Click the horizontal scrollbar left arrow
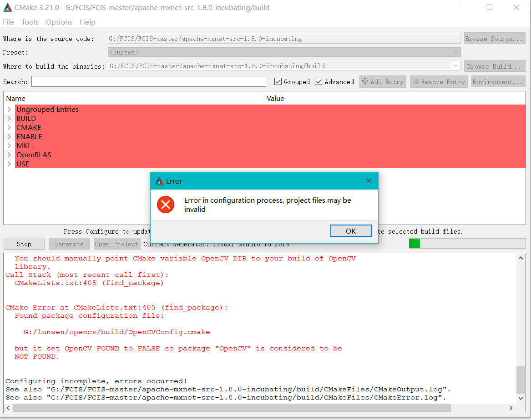 (8, 408)
